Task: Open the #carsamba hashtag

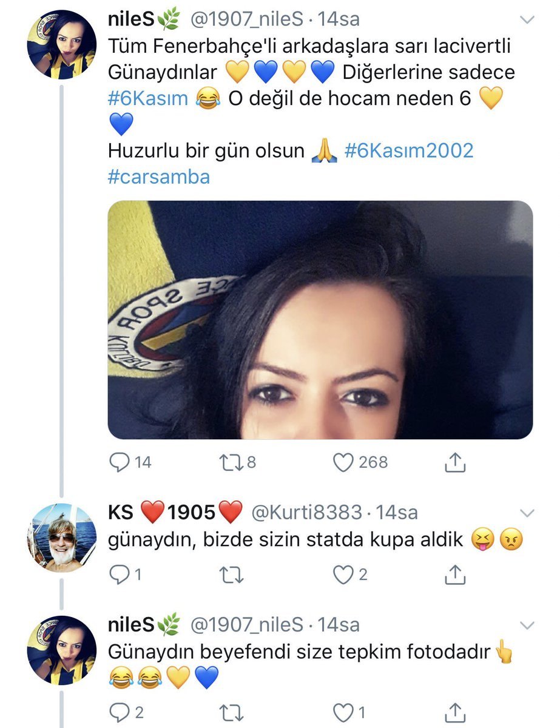Action: point(159,176)
